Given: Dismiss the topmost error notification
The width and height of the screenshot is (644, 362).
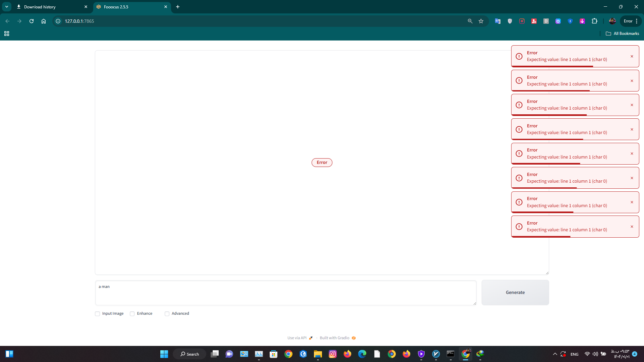Looking at the screenshot, I should click(x=632, y=56).
